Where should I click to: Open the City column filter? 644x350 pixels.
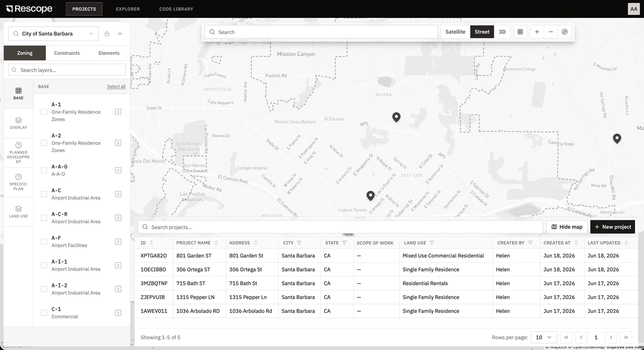click(x=299, y=243)
